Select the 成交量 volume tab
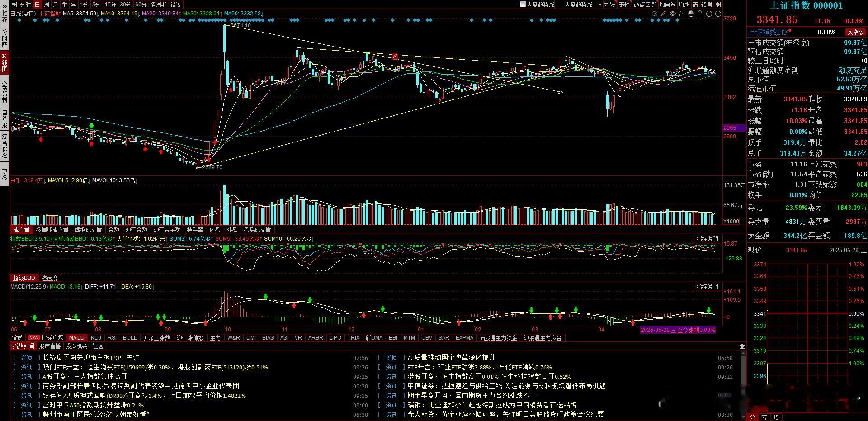 point(21,230)
